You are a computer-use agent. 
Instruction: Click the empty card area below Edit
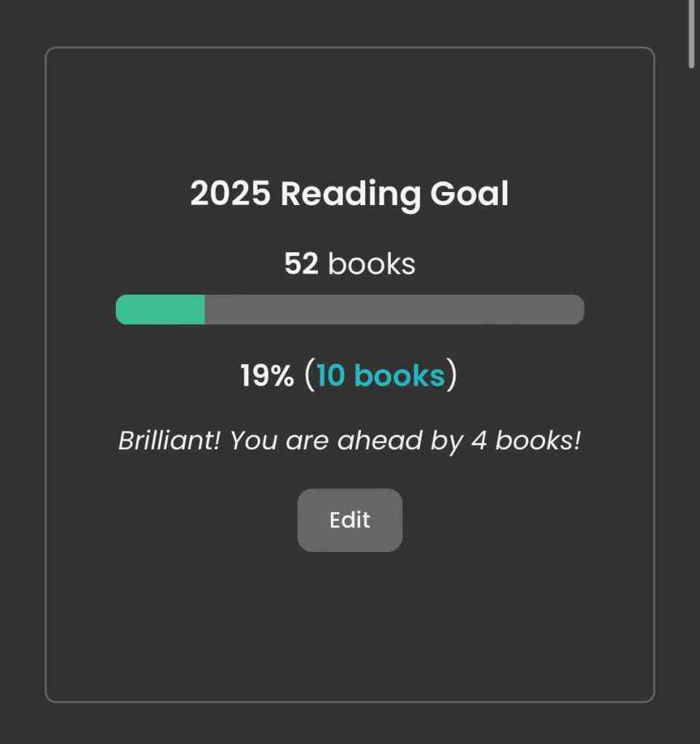pyautogui.click(x=349, y=625)
